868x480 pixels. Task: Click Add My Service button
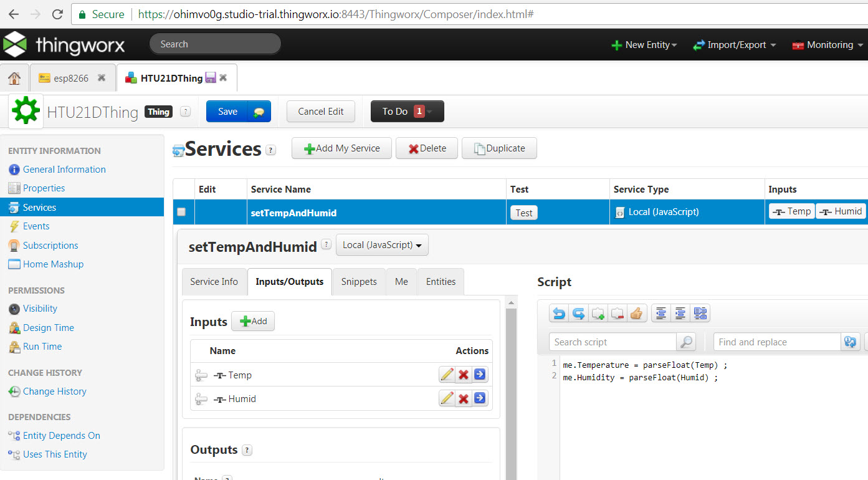click(x=341, y=148)
